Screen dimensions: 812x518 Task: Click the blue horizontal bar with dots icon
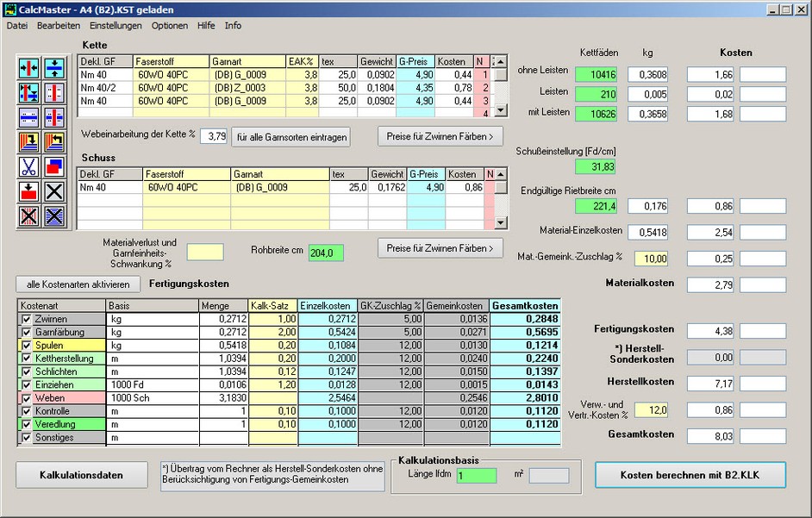(29, 117)
